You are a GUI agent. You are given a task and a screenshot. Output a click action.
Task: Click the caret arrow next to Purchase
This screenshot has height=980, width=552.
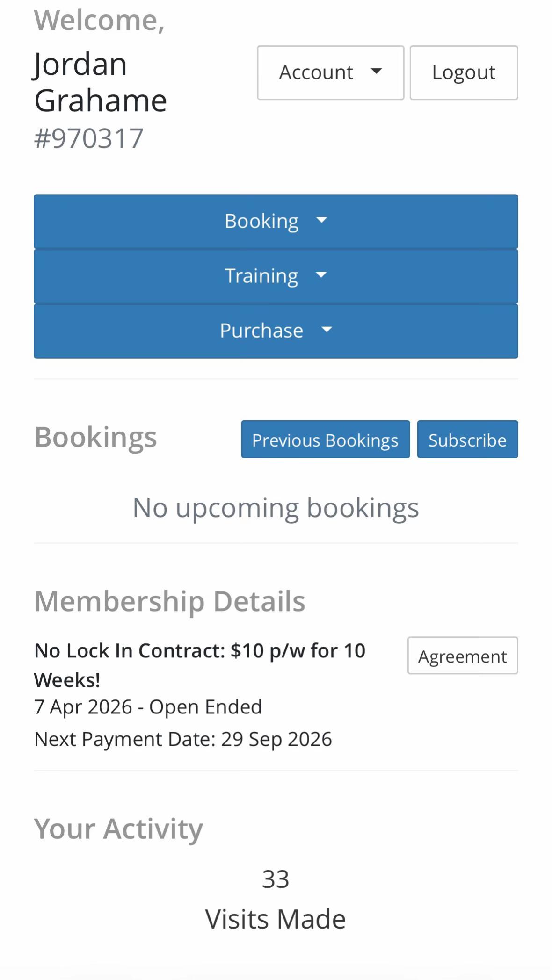pyautogui.click(x=327, y=329)
